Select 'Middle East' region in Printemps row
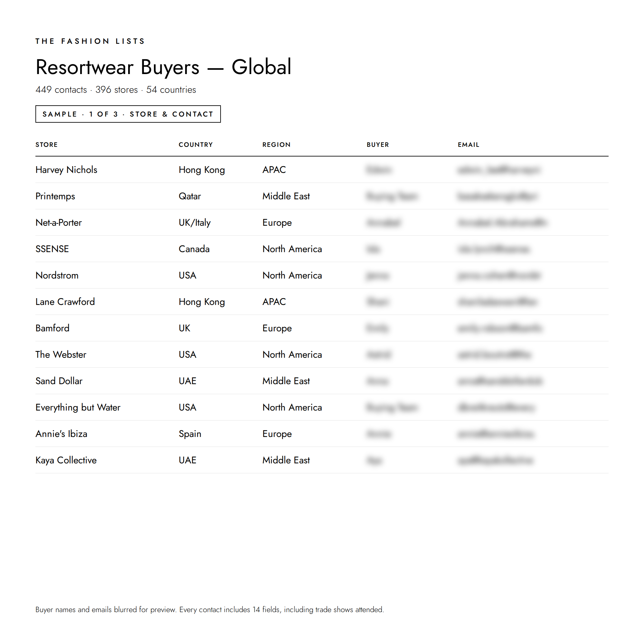The width and height of the screenshot is (644, 644). pyautogui.click(x=286, y=196)
